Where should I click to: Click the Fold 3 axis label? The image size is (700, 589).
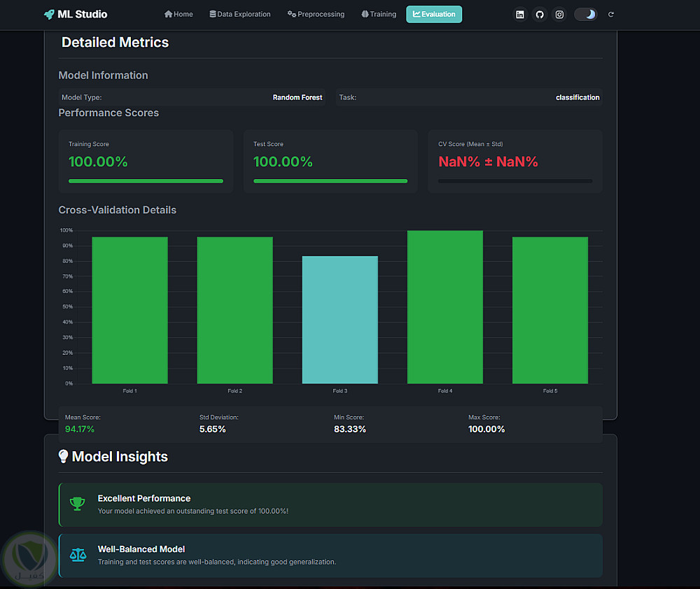[x=339, y=391]
